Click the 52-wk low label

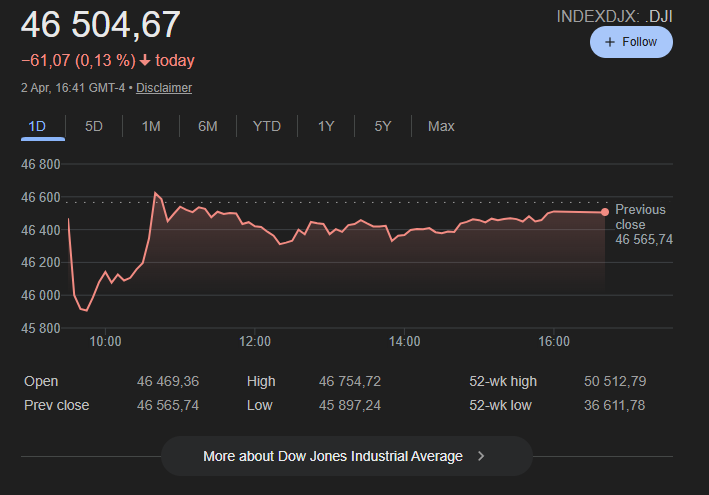pyautogui.click(x=500, y=405)
